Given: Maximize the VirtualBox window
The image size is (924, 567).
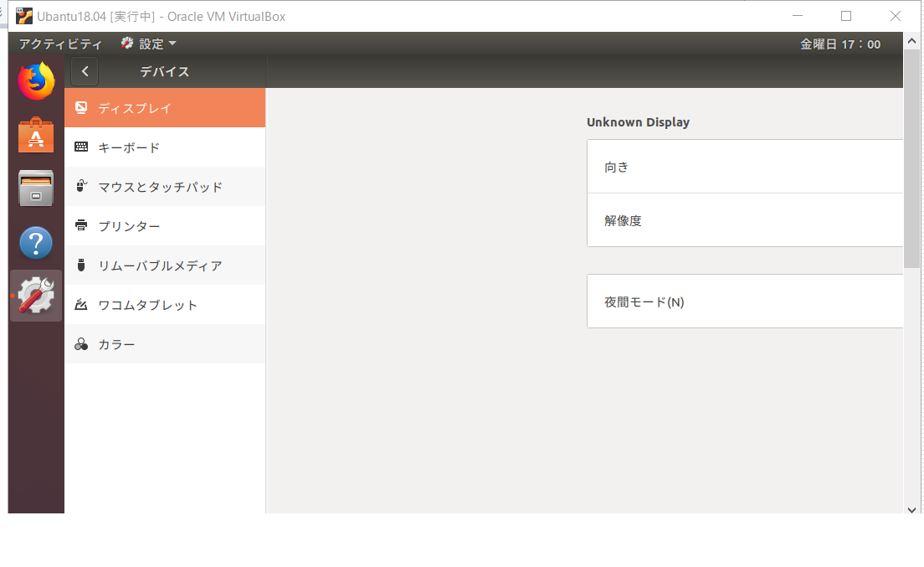Looking at the screenshot, I should [x=846, y=16].
